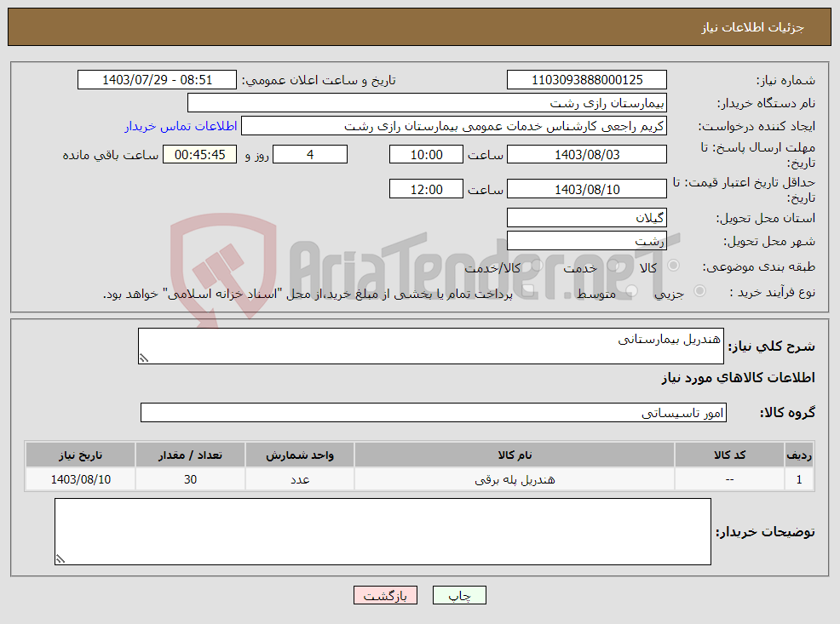Click the empty buyer notes textarea

383,531
